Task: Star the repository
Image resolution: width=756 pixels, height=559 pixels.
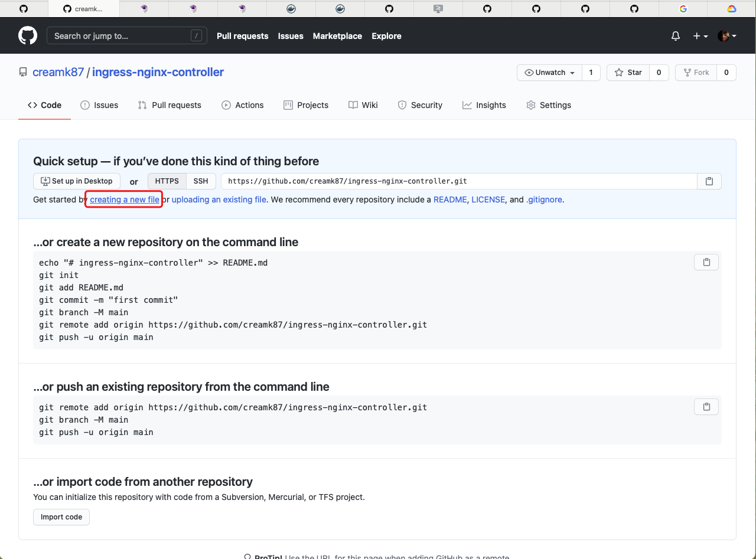Action: click(628, 73)
